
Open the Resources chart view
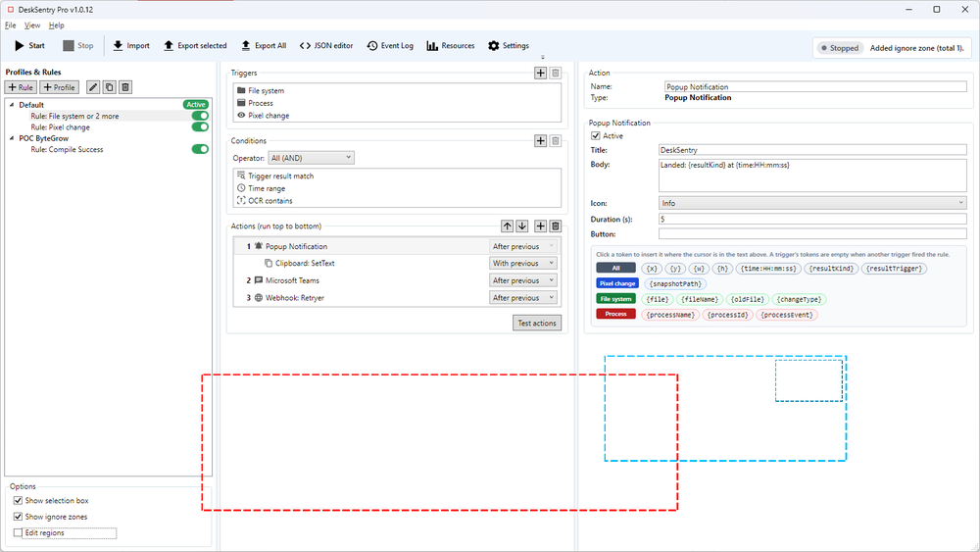tap(451, 46)
